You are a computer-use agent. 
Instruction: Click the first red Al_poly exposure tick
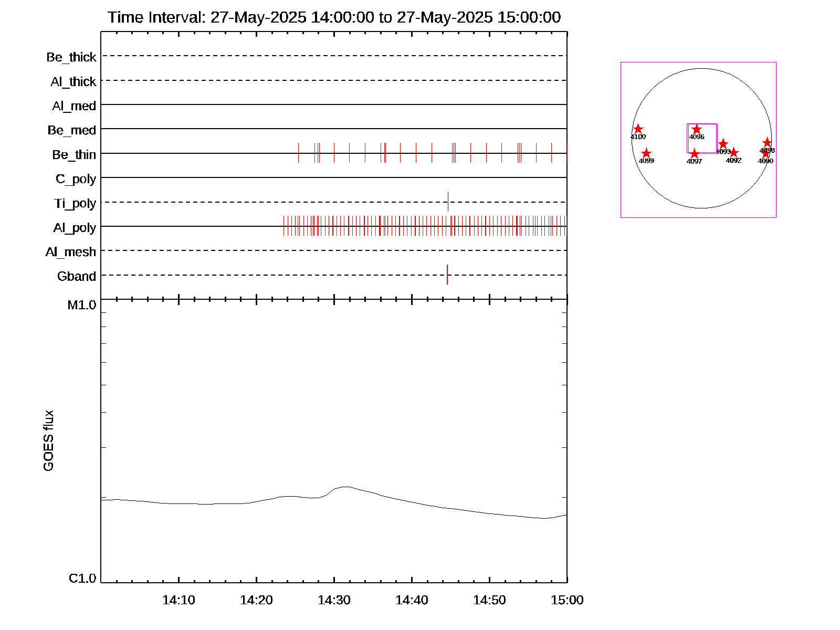pyautogui.click(x=283, y=226)
